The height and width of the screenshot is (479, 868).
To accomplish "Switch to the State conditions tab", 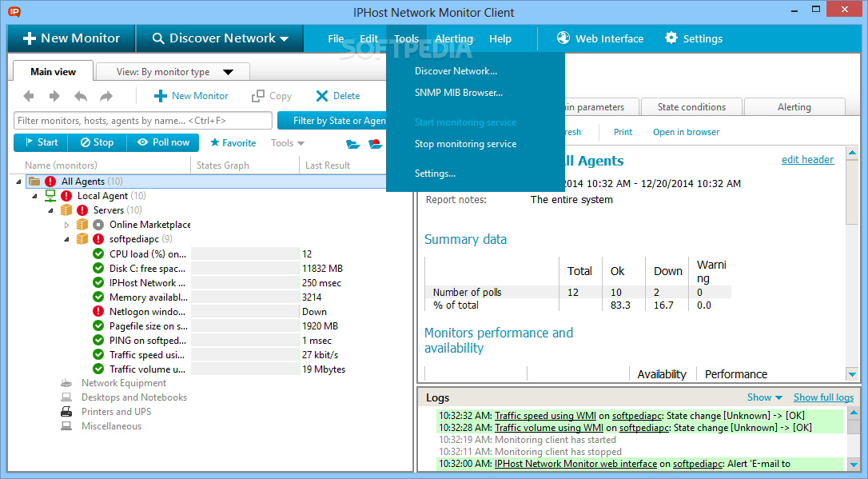I will click(691, 107).
